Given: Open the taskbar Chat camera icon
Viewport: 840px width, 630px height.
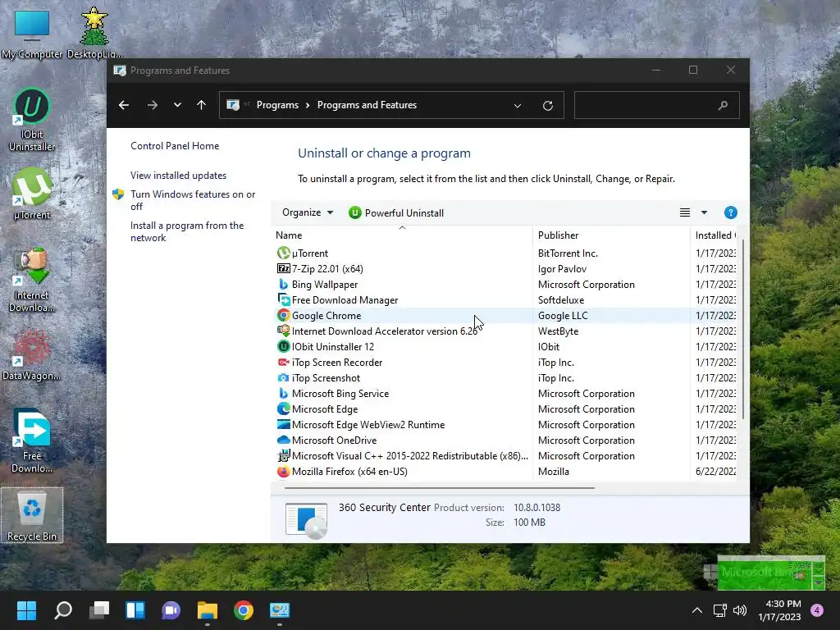Looking at the screenshot, I should (171, 610).
